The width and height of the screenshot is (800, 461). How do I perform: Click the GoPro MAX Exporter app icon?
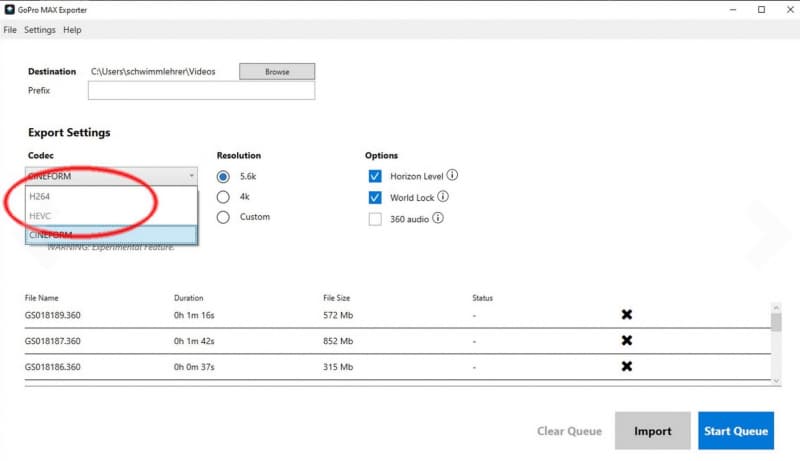tap(9, 9)
